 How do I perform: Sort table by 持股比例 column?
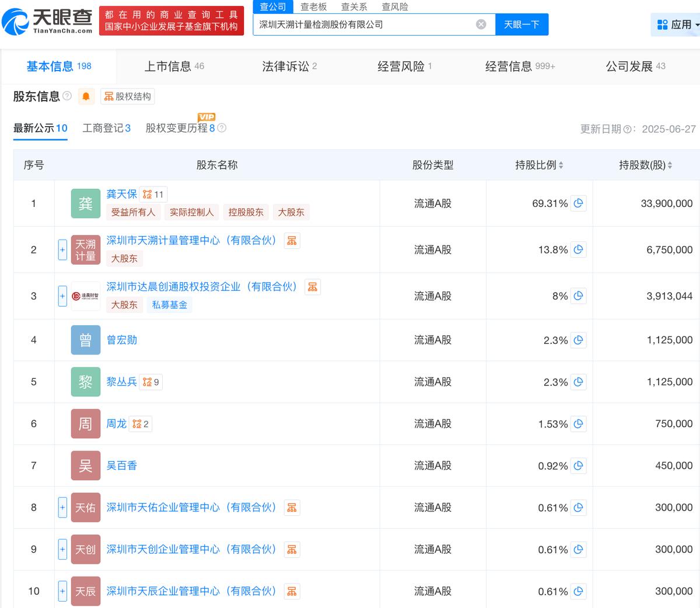pos(561,166)
